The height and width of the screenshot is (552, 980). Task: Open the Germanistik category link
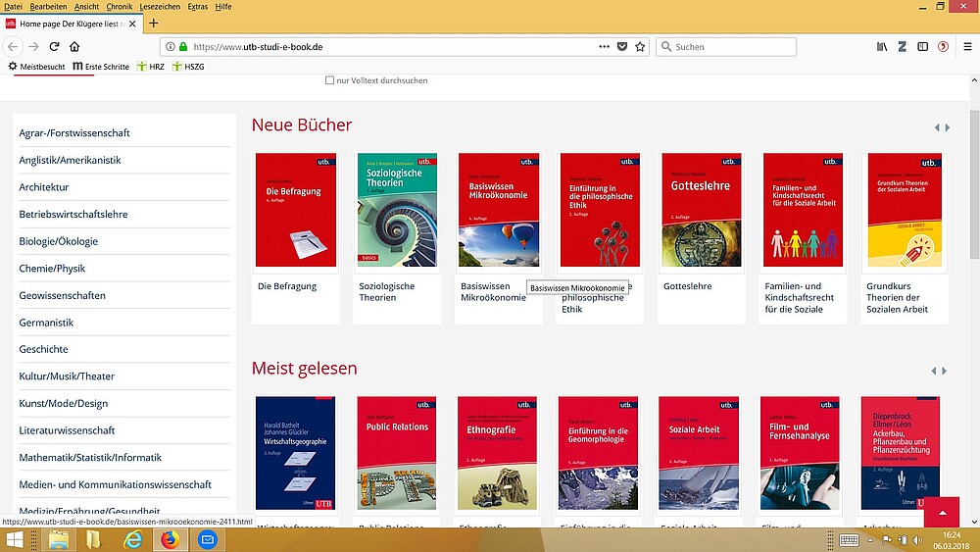click(x=46, y=323)
